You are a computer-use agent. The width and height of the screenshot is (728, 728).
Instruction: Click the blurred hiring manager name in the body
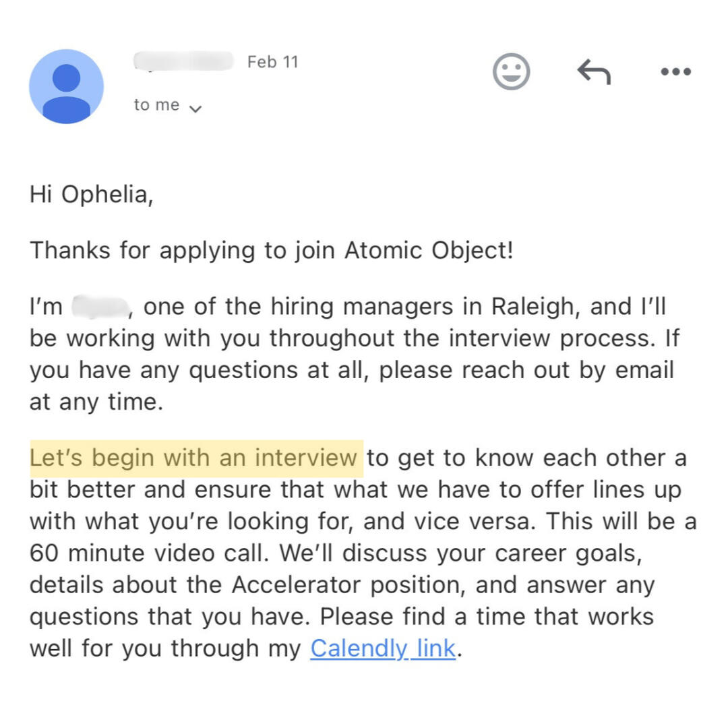100,307
